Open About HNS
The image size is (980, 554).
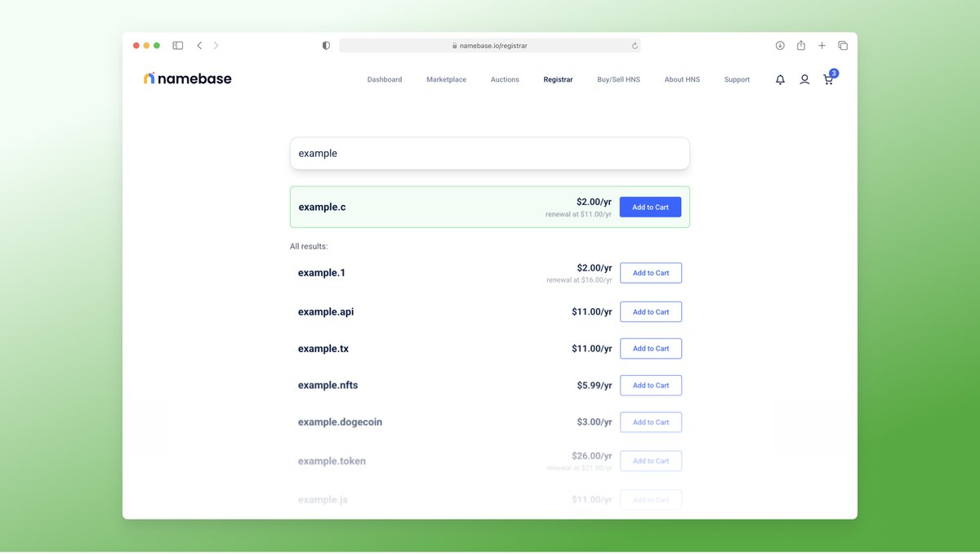click(x=682, y=79)
